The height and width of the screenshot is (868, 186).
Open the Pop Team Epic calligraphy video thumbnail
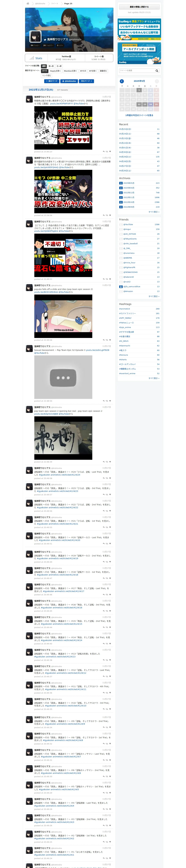[63, 438]
